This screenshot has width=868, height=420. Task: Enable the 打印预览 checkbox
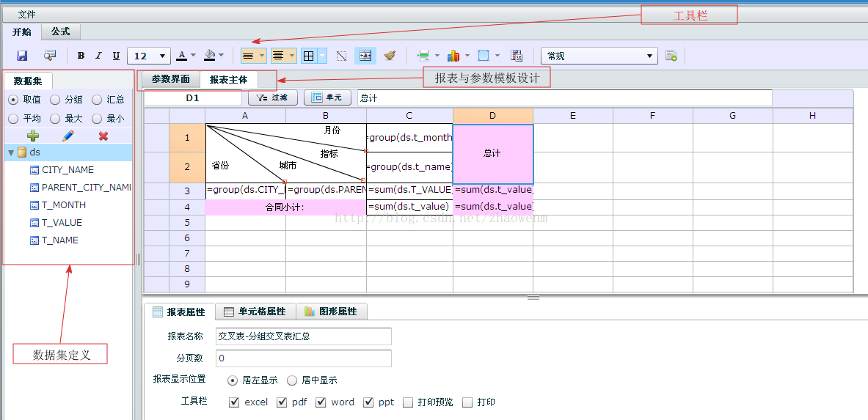408,402
